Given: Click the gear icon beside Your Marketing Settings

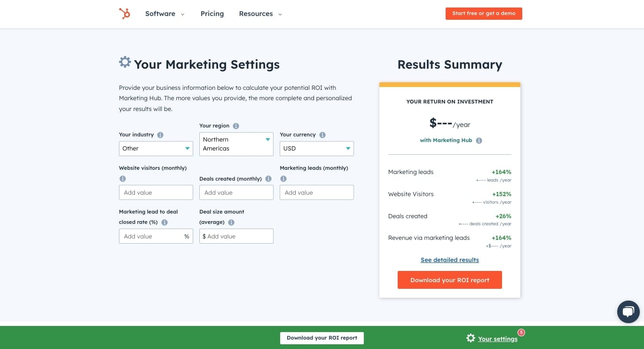Looking at the screenshot, I should tap(125, 62).
